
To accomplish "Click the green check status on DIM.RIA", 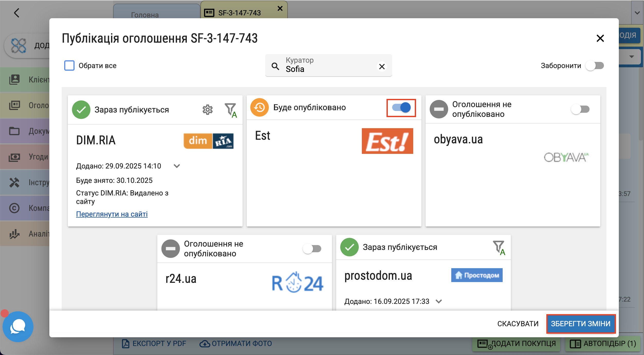I will [x=81, y=110].
